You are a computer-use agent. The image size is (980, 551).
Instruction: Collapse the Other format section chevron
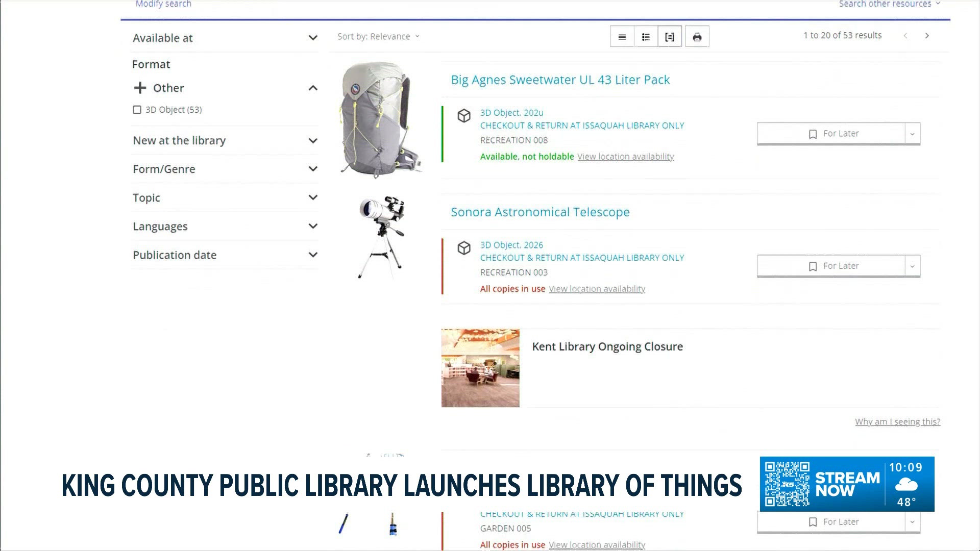(313, 88)
